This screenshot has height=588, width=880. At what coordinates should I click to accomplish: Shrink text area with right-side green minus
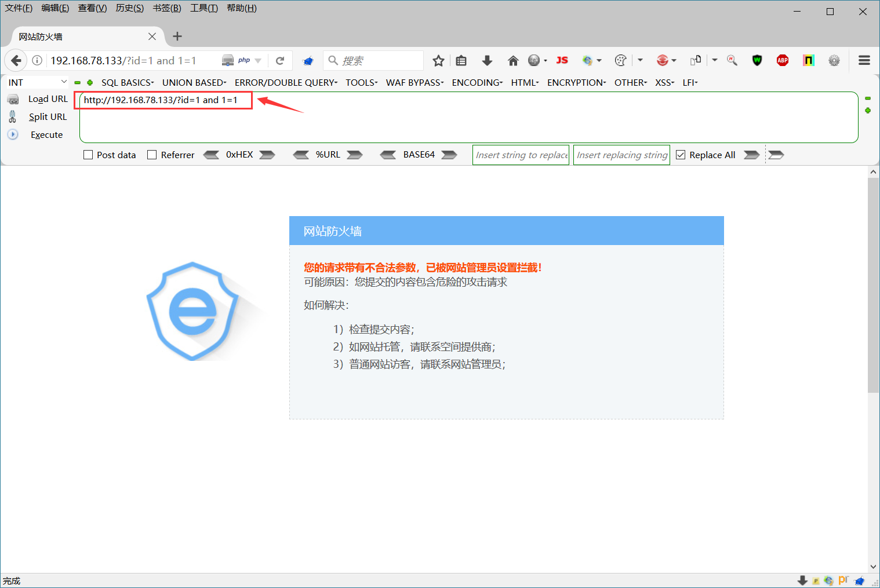[868, 98]
